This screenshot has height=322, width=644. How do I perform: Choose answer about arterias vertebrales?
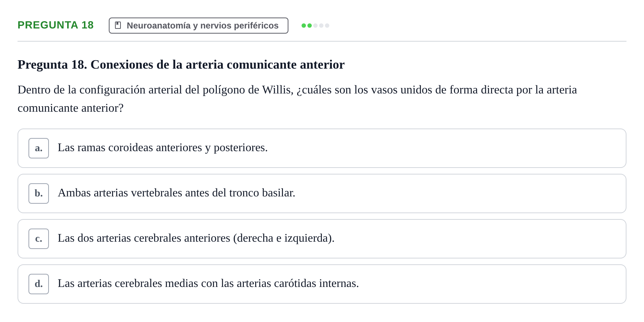tap(322, 193)
